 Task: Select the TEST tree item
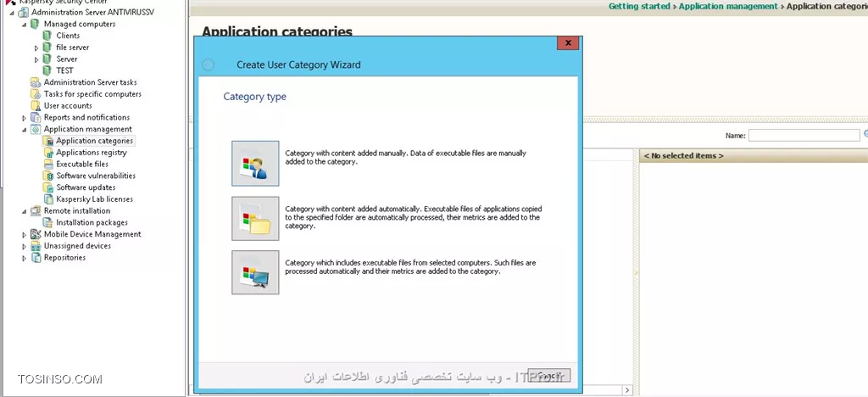tap(64, 70)
